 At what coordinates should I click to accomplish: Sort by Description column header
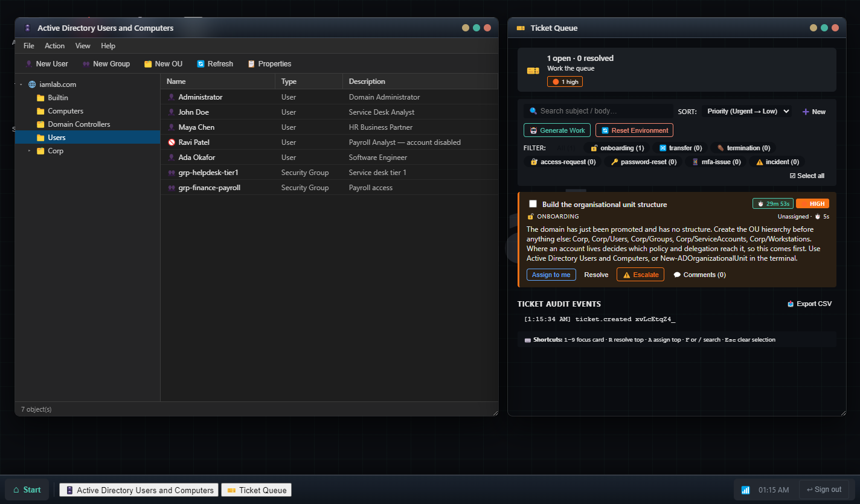[x=420, y=81]
